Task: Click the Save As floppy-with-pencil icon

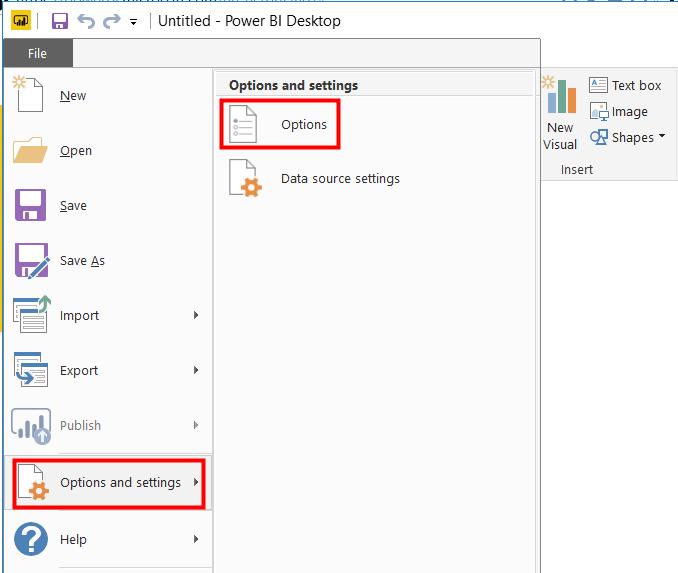Action: click(32, 260)
